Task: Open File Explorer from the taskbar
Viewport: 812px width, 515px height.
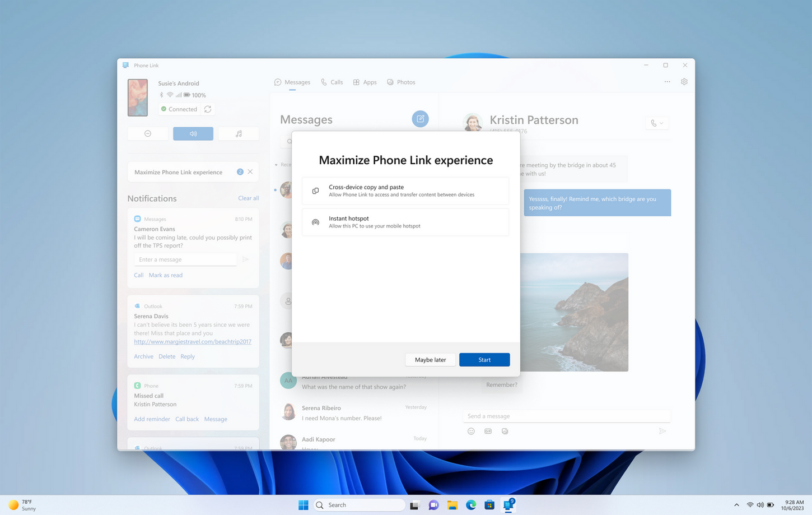Action: [452, 505]
